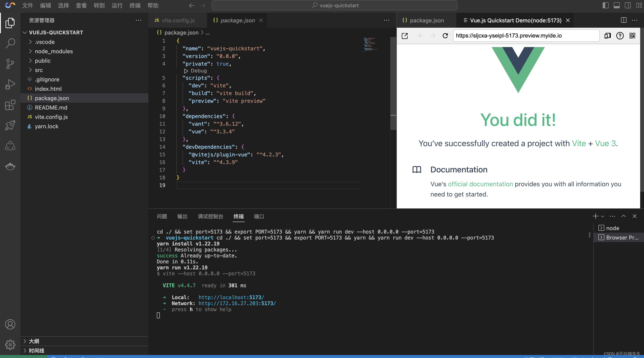Viewport: 644px width, 358px height.
Task: Show the QR code for preview URL
Action: coord(632,36)
